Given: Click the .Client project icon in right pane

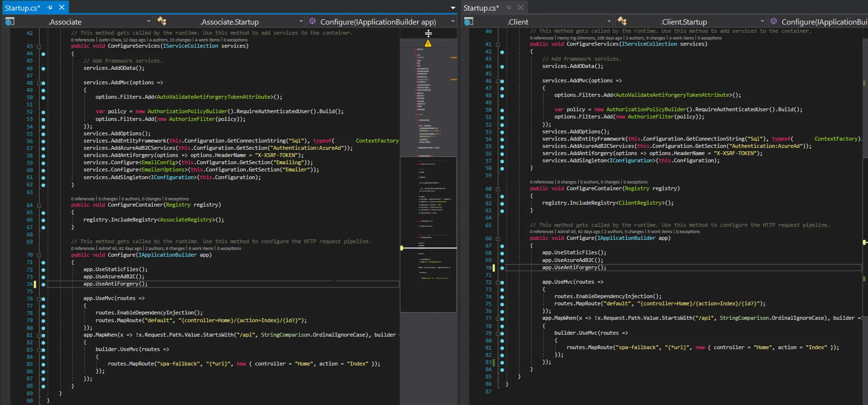Looking at the screenshot, I should [x=468, y=22].
